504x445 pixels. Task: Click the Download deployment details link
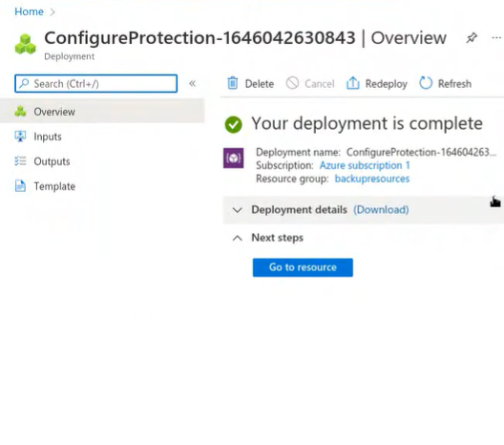coord(381,210)
